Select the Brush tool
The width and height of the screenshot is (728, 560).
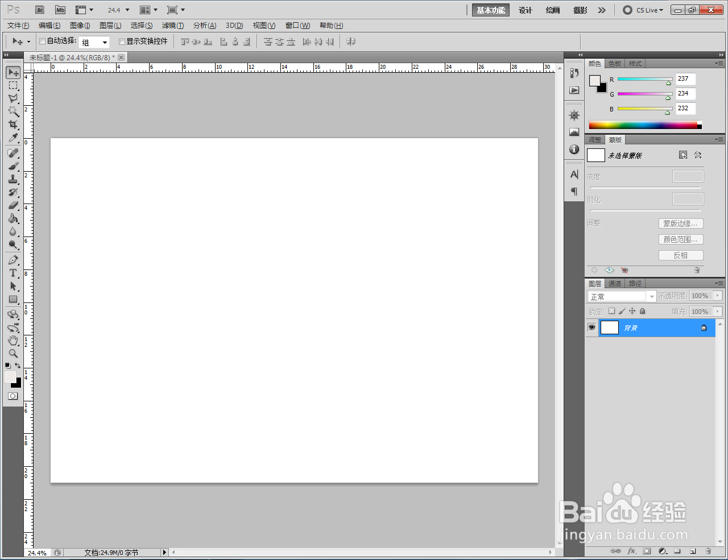(x=13, y=167)
